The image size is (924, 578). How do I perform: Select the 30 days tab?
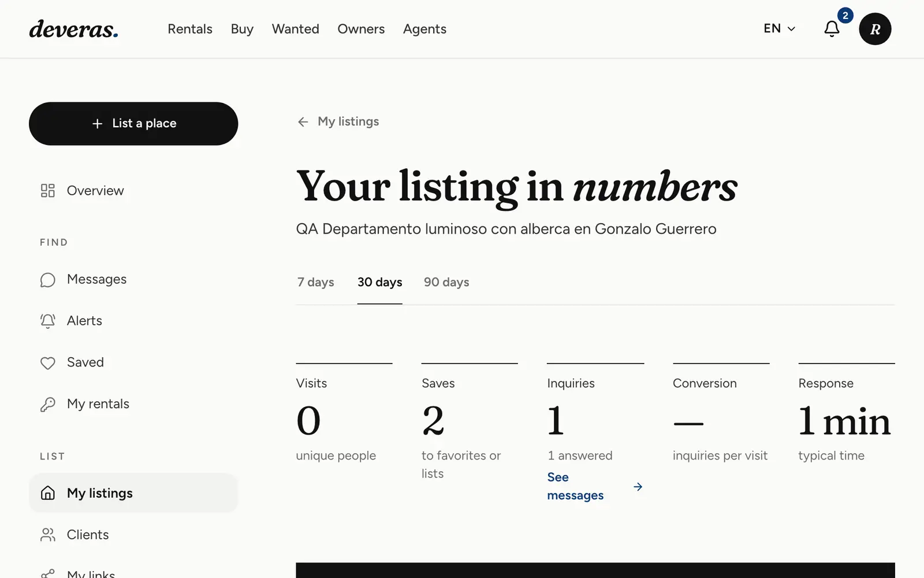coord(380,282)
